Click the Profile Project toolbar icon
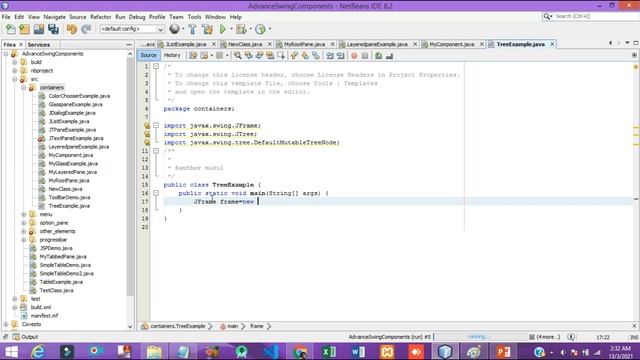Image resolution: width=640 pixels, height=360 pixels. point(260,29)
